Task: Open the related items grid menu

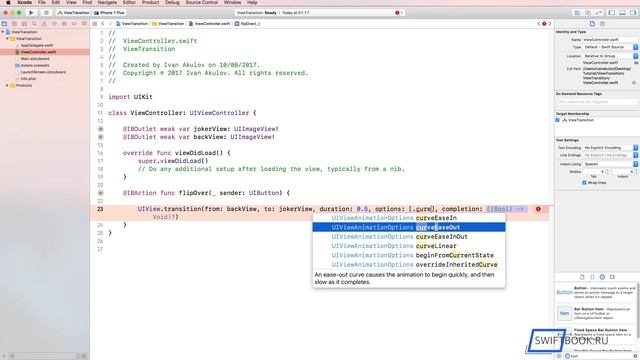Action: [x=95, y=24]
